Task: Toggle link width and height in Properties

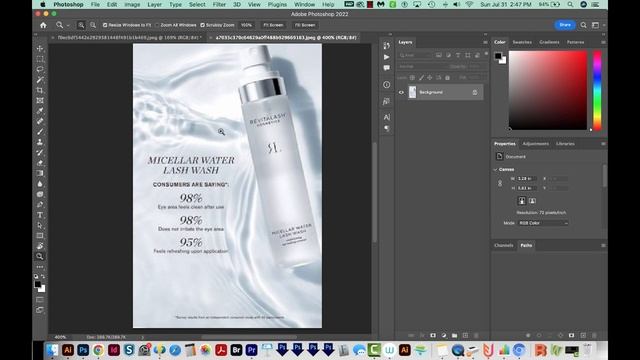Action: pyautogui.click(x=500, y=184)
